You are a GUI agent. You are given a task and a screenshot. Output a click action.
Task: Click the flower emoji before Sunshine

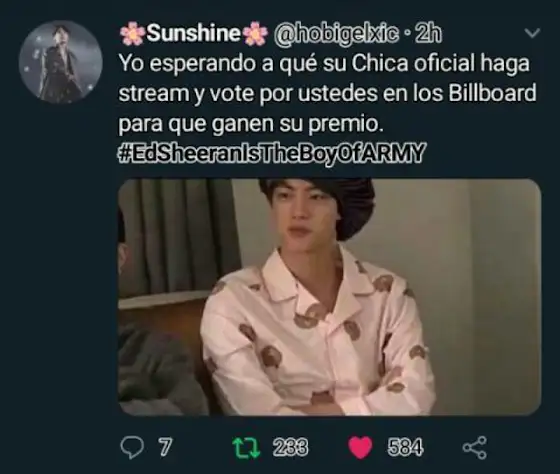[132, 33]
